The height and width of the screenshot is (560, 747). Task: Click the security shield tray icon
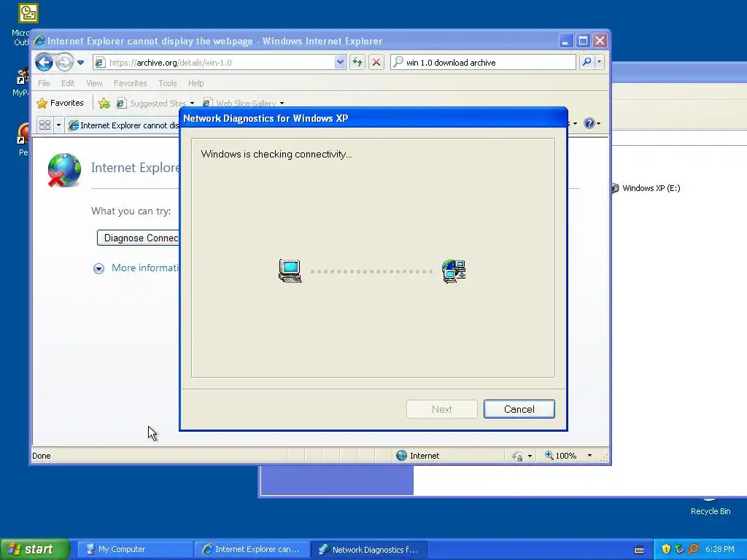coord(666,549)
